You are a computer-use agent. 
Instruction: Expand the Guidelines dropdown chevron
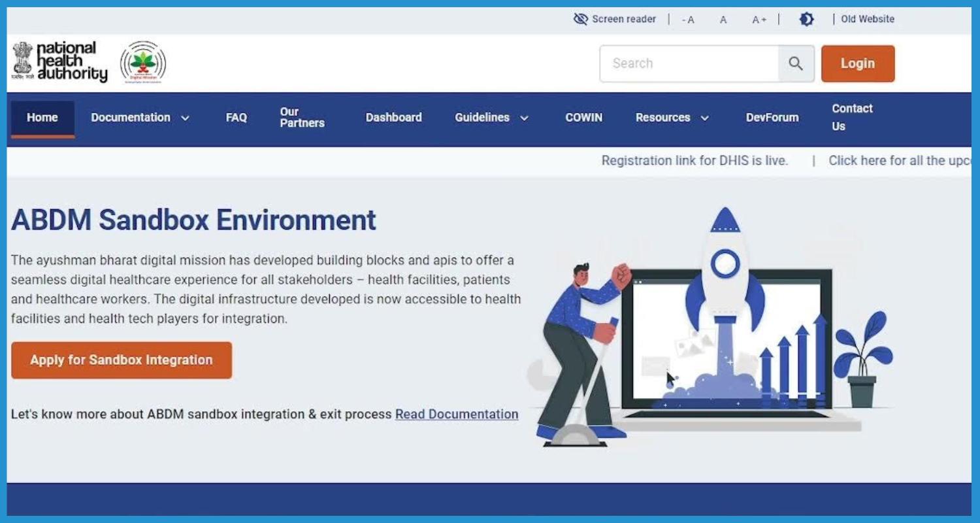click(524, 118)
